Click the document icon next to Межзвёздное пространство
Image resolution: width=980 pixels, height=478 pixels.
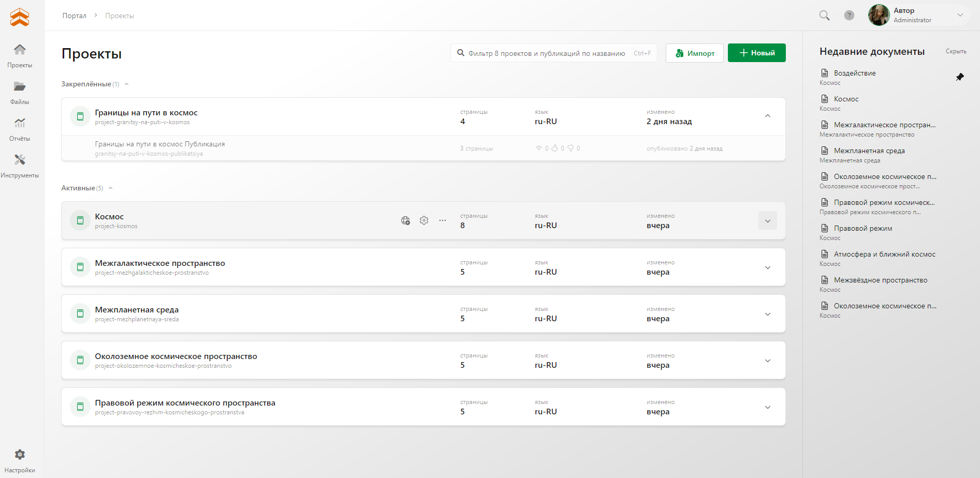[825, 280]
